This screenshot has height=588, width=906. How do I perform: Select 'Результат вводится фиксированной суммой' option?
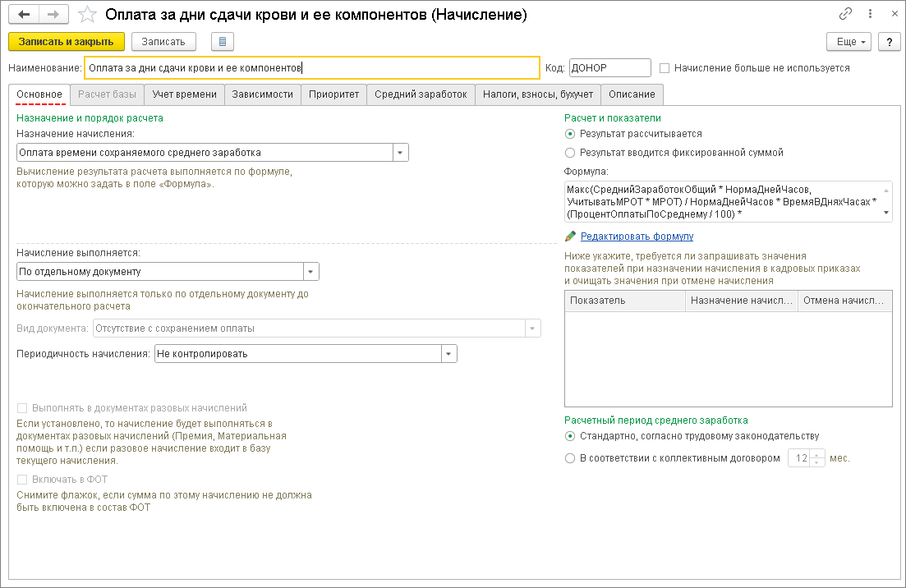tap(570, 153)
